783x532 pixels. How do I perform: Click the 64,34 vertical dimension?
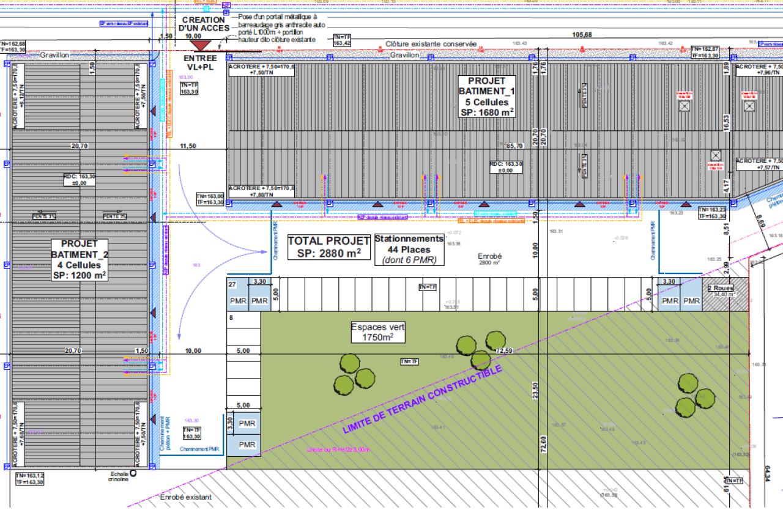pyautogui.click(x=767, y=473)
